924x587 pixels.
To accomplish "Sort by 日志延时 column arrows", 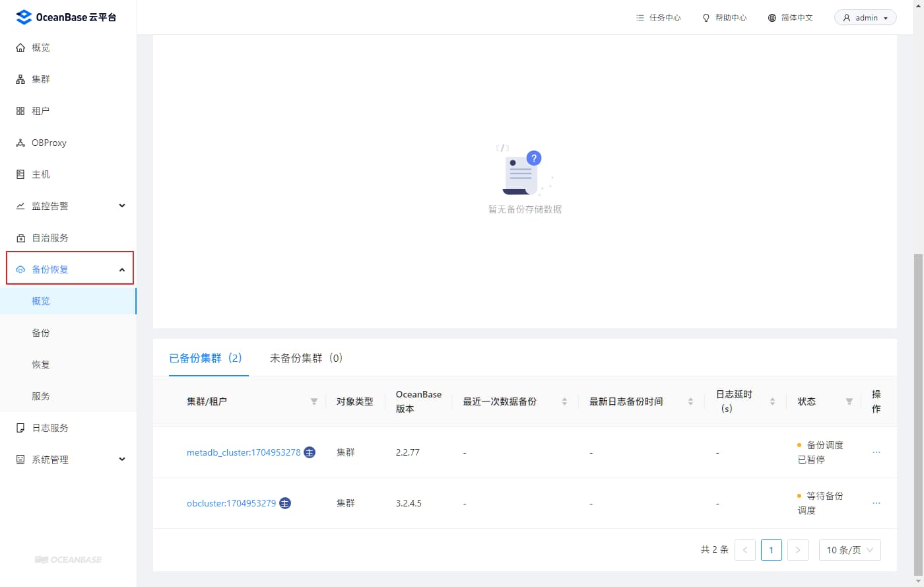I will point(772,401).
